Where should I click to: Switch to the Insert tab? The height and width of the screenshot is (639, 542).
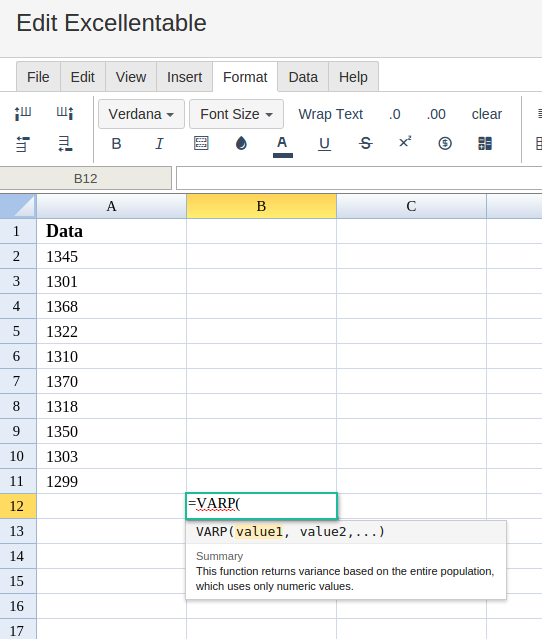(x=185, y=77)
